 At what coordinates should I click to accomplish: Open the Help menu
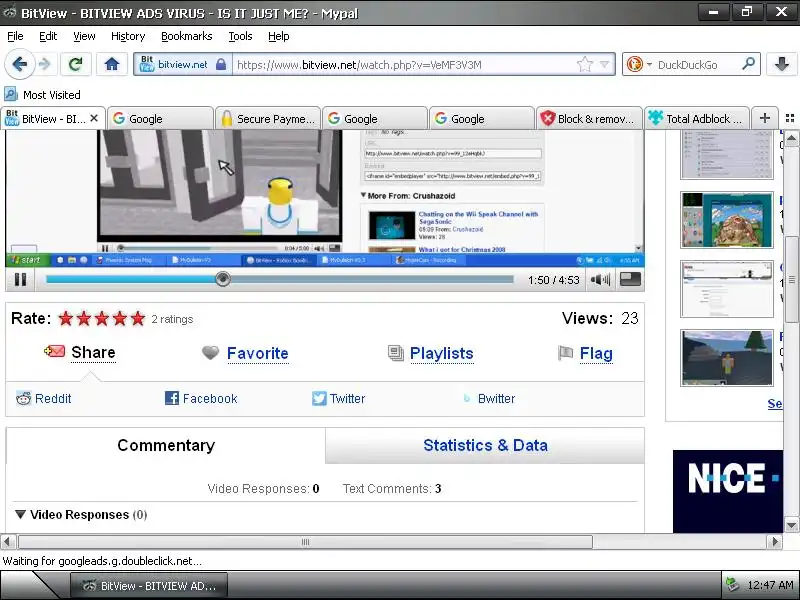point(279,36)
